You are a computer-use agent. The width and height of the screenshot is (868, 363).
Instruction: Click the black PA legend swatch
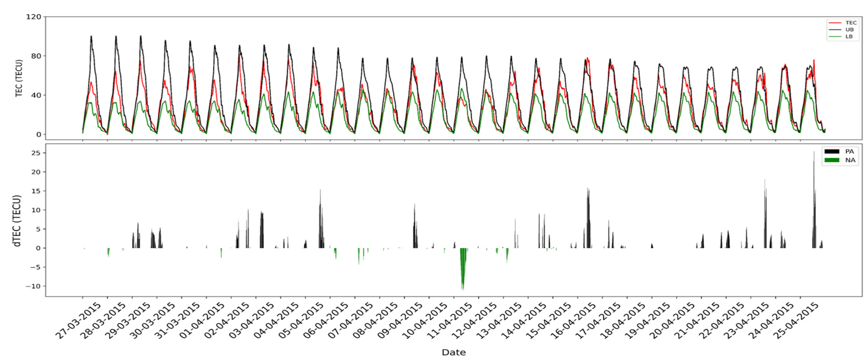tap(832, 151)
